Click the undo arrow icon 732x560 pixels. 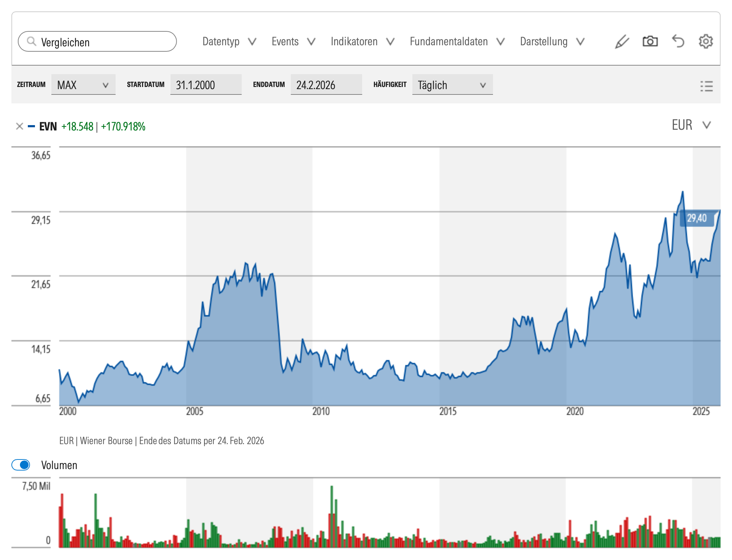tap(678, 41)
